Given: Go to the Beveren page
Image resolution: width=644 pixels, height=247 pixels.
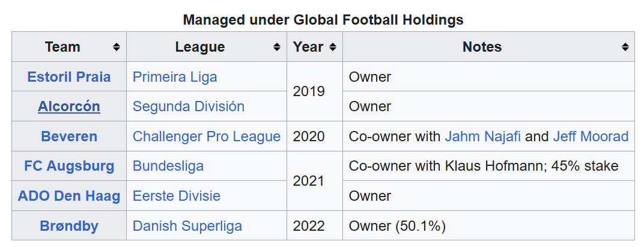Looking at the screenshot, I should pyautogui.click(x=69, y=136).
